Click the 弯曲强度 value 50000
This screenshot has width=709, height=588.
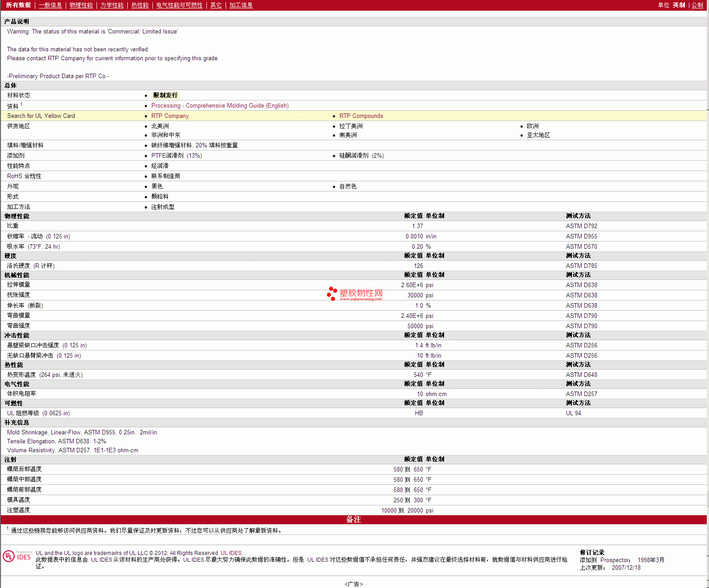(415, 326)
